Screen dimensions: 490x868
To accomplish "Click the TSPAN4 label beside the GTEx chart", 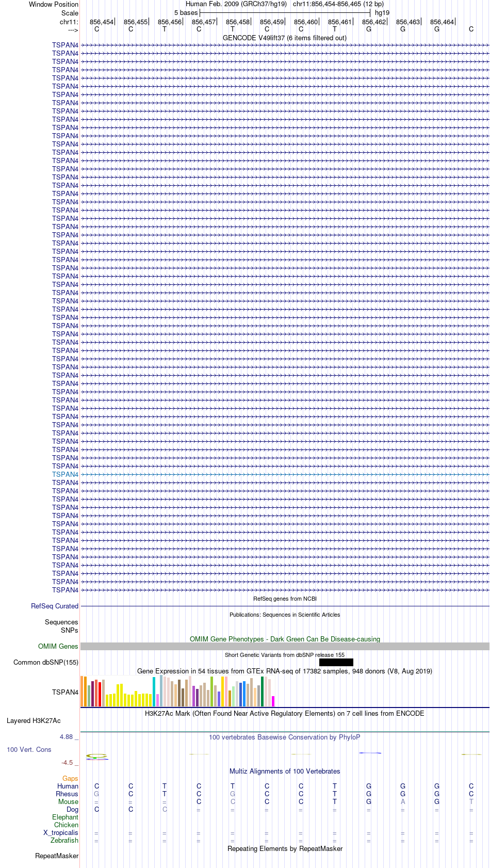I will coord(65,693).
